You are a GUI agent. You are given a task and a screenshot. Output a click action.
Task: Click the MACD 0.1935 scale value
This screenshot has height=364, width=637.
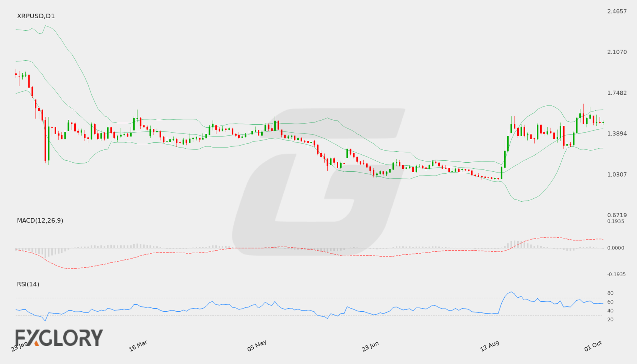(616, 221)
